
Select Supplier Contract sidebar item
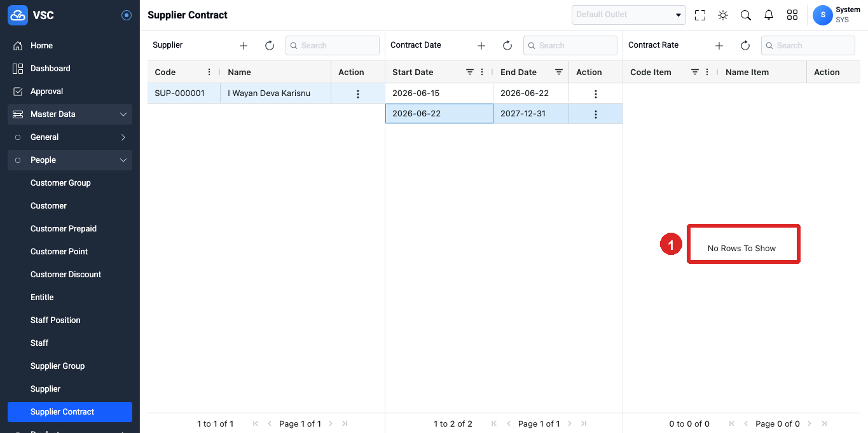coord(70,412)
